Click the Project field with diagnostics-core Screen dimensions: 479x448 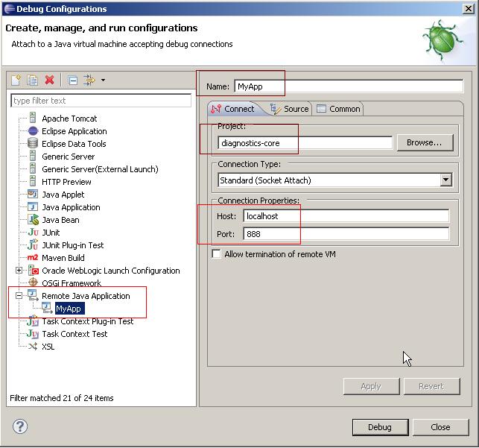[305, 142]
